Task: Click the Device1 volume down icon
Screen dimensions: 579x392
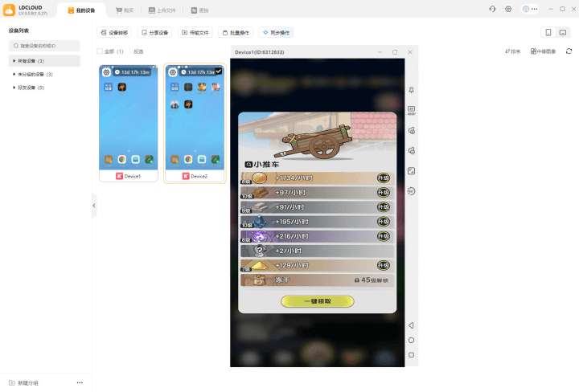Action: pos(412,150)
